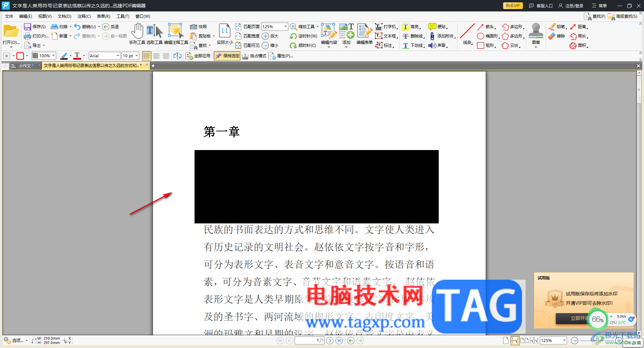Select the Line drawing tool (线条)
Screen dimensions: 644x348
pos(467,34)
